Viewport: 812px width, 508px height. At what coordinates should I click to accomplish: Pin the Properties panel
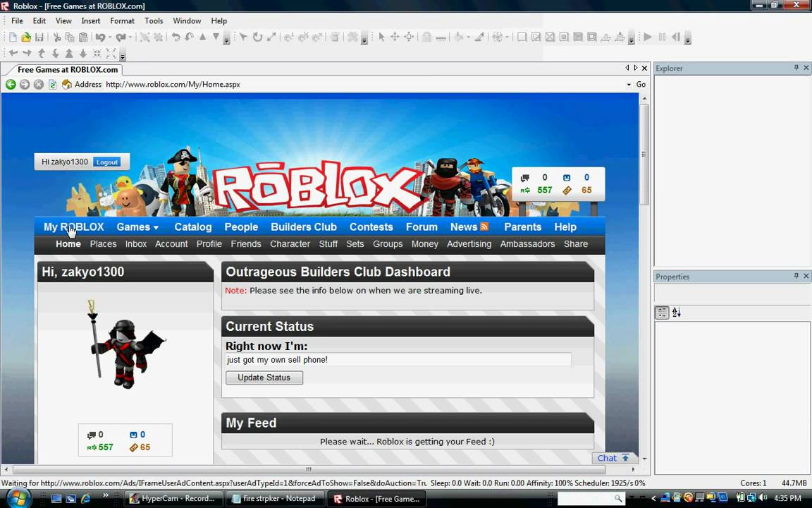point(796,277)
